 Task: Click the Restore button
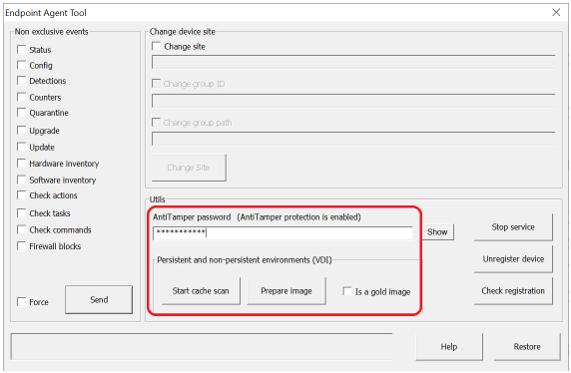pos(527,346)
